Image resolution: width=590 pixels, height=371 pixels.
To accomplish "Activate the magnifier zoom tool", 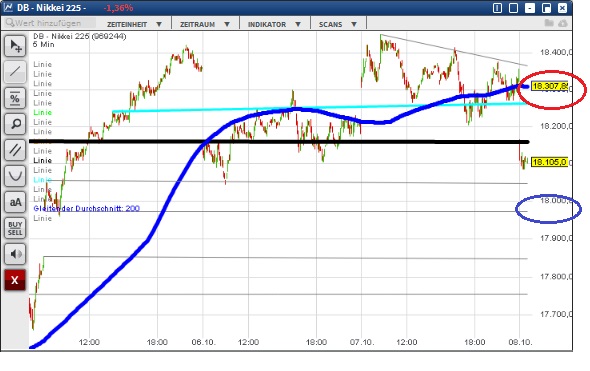I will (15, 123).
